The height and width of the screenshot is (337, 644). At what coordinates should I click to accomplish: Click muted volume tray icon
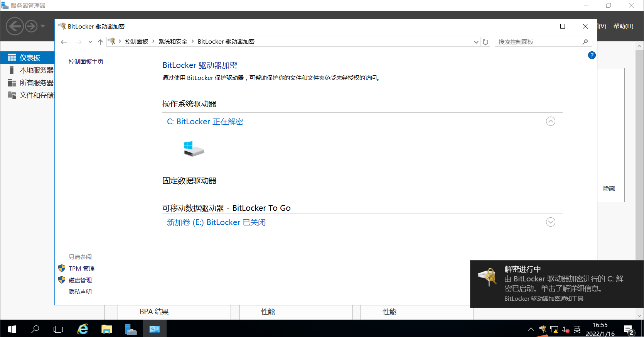pyautogui.click(x=565, y=330)
